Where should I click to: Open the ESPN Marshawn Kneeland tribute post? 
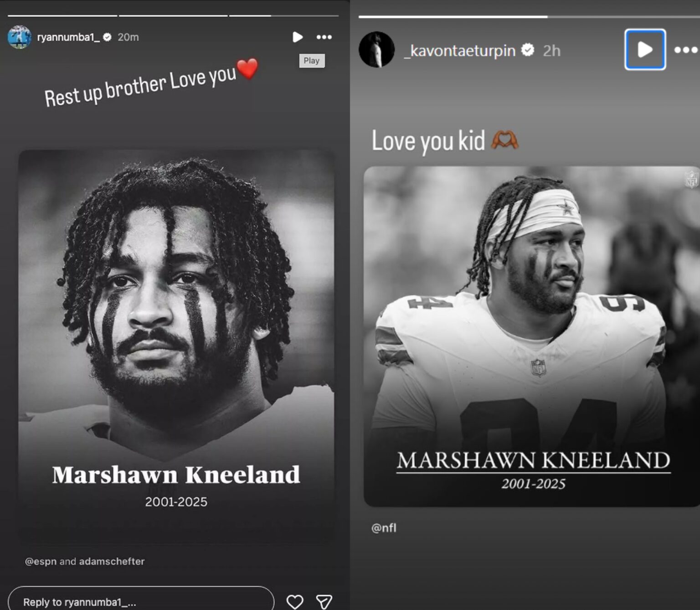coord(176,346)
